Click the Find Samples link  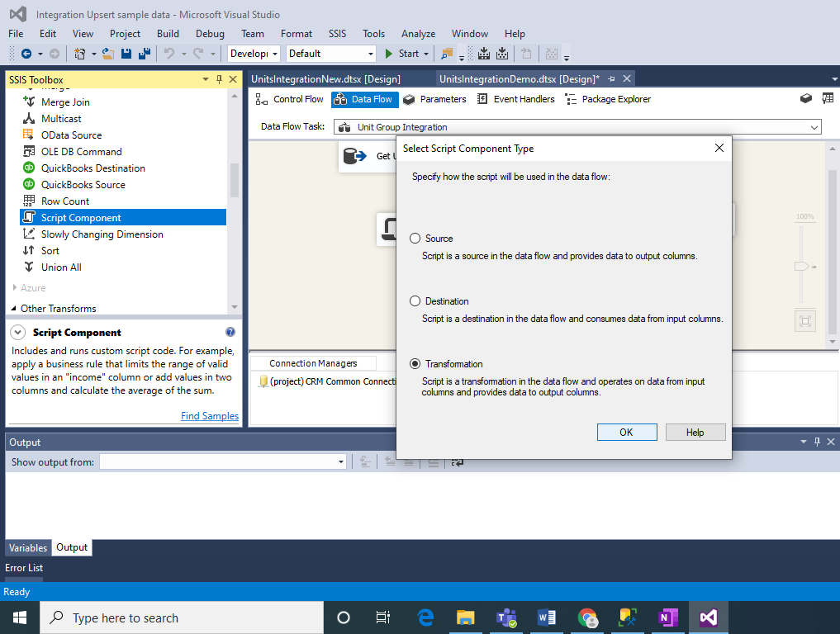pyautogui.click(x=210, y=415)
